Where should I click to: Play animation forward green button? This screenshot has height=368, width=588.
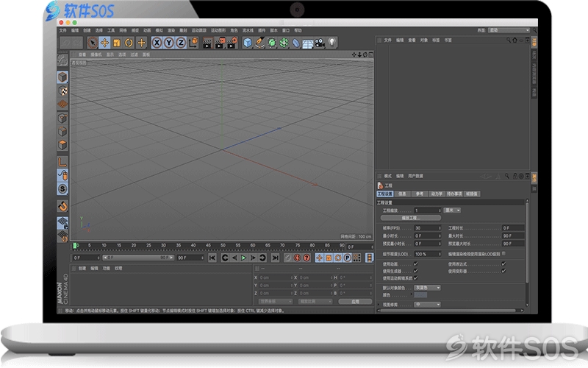pyautogui.click(x=244, y=258)
